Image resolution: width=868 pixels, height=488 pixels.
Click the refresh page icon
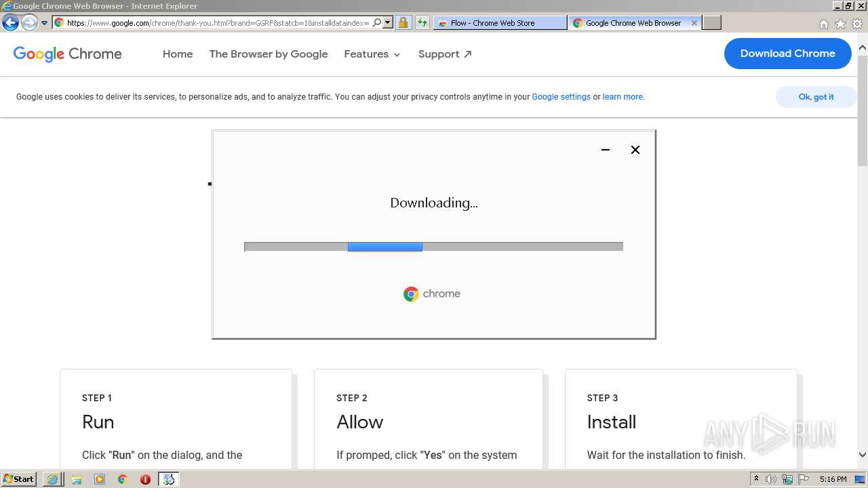pos(422,22)
